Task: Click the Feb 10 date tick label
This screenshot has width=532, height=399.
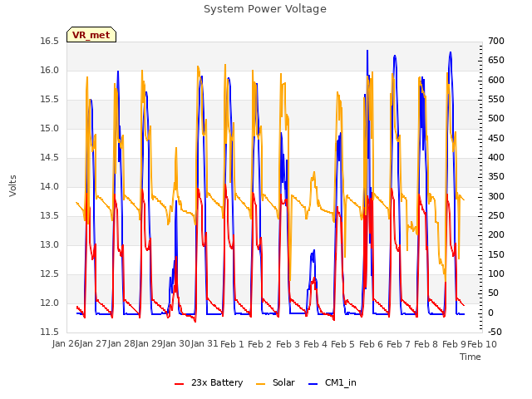Action: tap(482, 344)
